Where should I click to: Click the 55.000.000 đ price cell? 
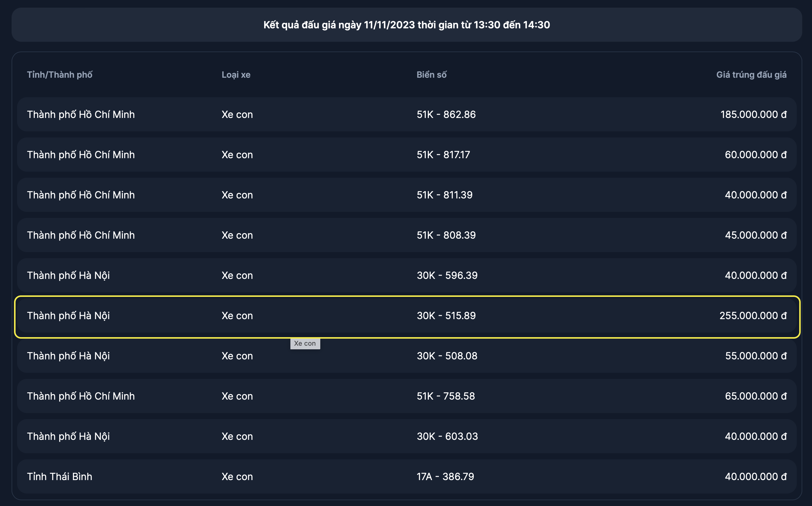755,356
